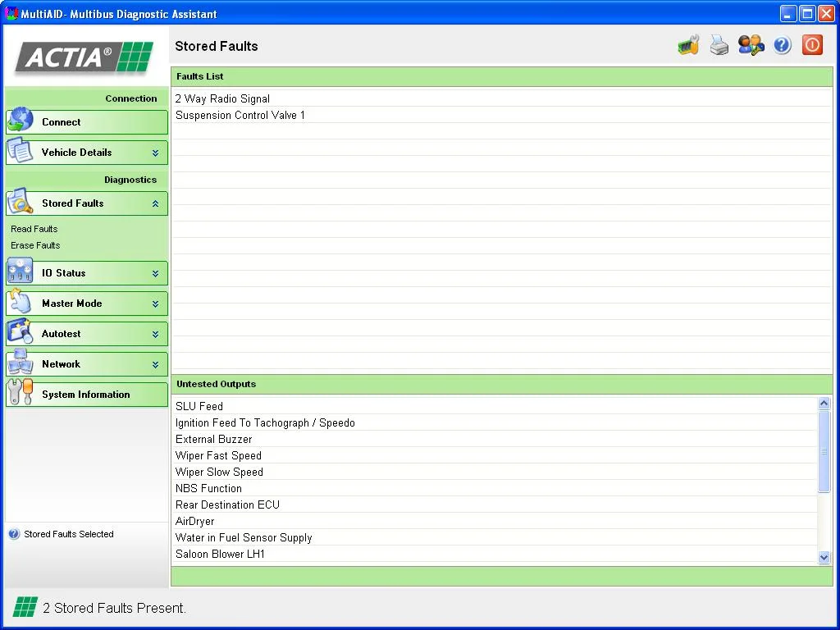Select the "Rear Destination ECU" output row
This screenshot has width=840, height=630.
pos(495,504)
